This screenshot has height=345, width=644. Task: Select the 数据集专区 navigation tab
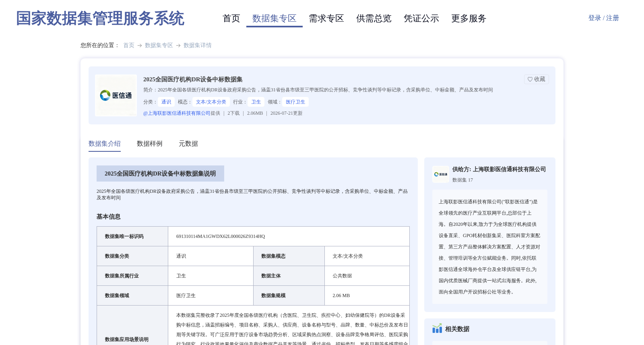pos(275,19)
